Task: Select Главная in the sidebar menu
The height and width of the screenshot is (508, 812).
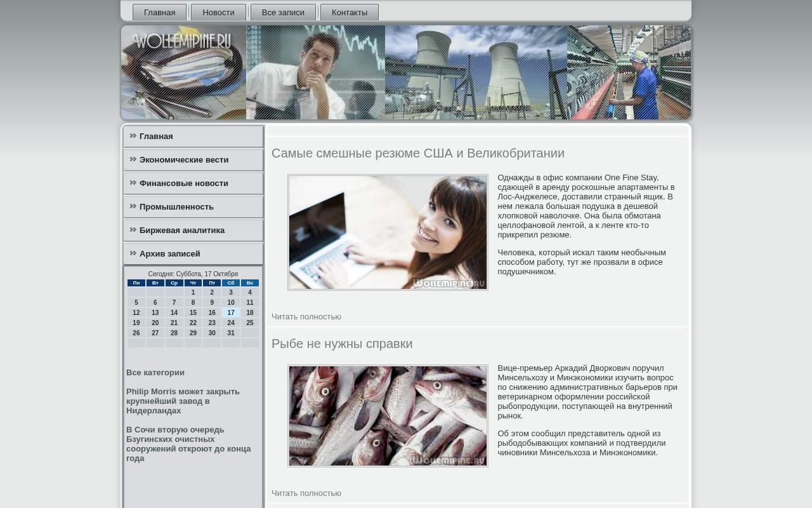Action: point(193,137)
